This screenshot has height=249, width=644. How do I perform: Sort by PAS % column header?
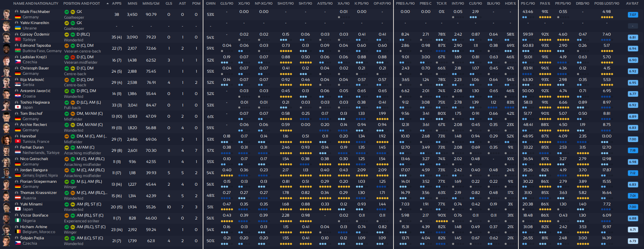(545, 4)
